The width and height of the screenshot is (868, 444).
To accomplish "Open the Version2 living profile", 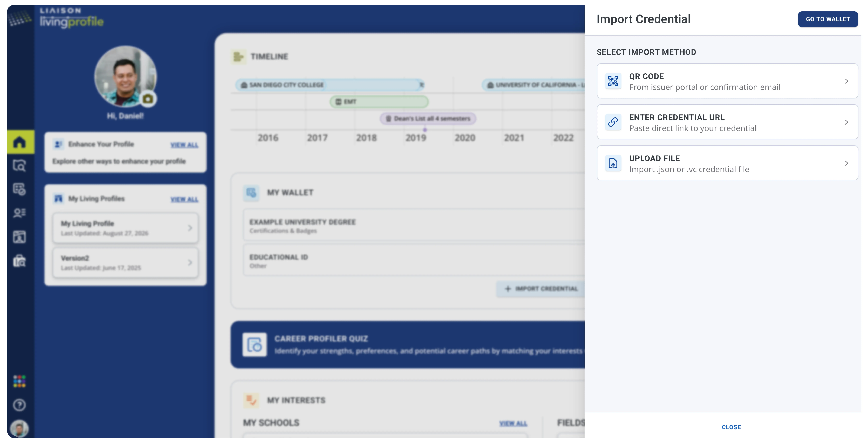I will click(125, 263).
